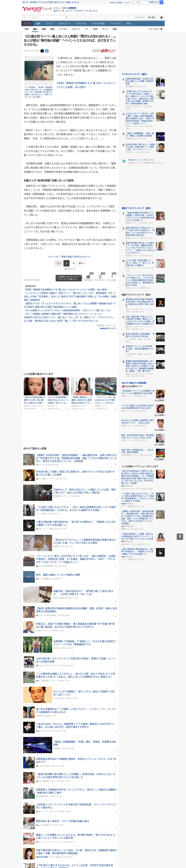This screenshot has width=186, height=868.
Task: Click the disabled 前へ previous button
Action: click(x=58, y=263)
